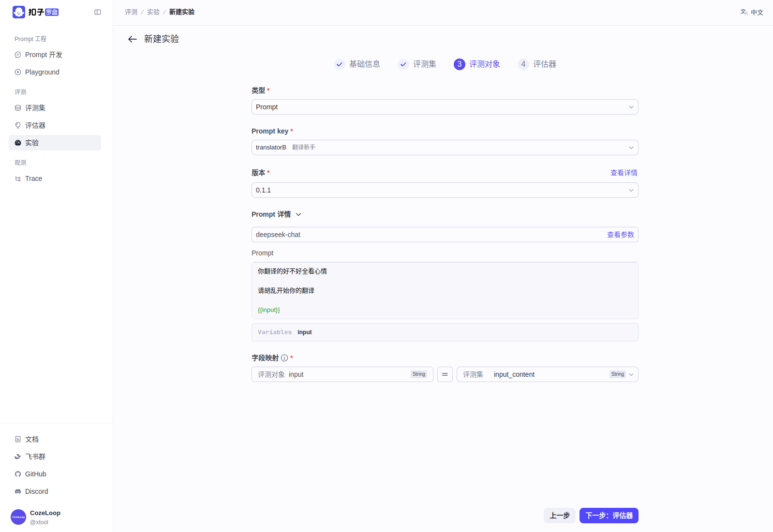The image size is (773, 532).
Task: Click 下一步：评估器 button
Action: click(609, 516)
